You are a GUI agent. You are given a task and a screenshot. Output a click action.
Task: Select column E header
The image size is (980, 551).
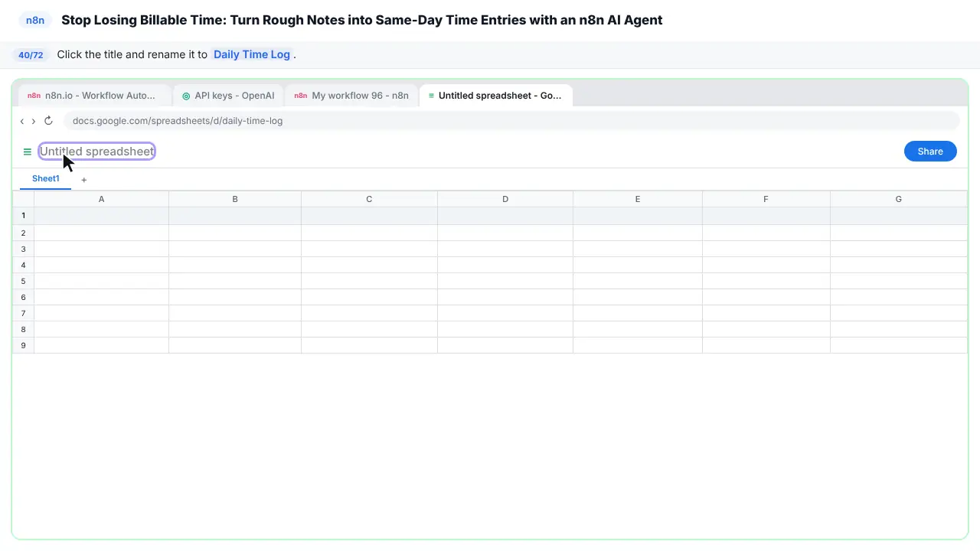pos(638,199)
